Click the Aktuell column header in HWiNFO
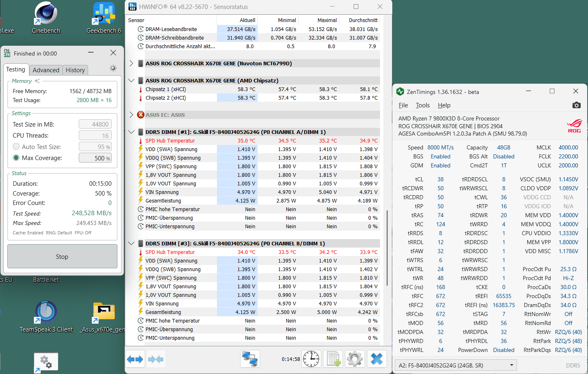 237,20
